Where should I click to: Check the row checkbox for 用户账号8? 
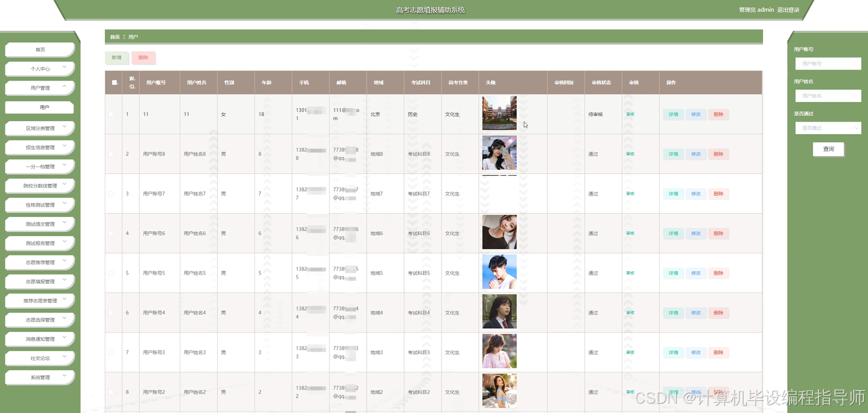click(111, 154)
